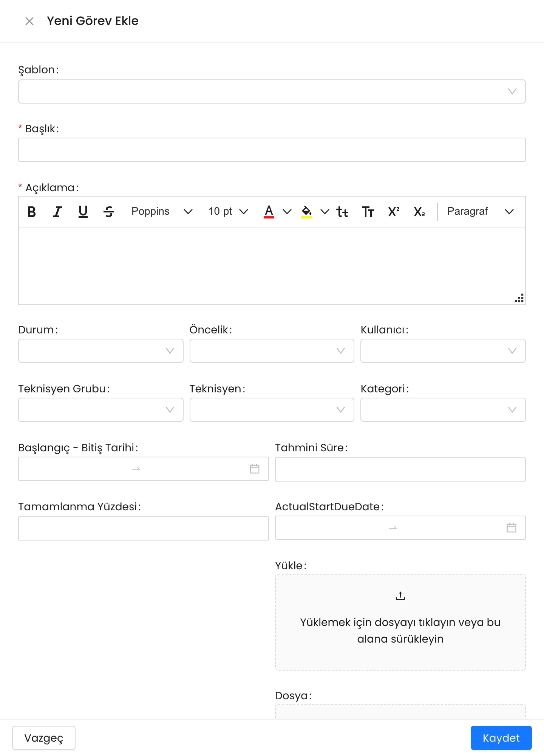Open the Kategori dropdown
This screenshot has height=756, width=544.
[443, 410]
